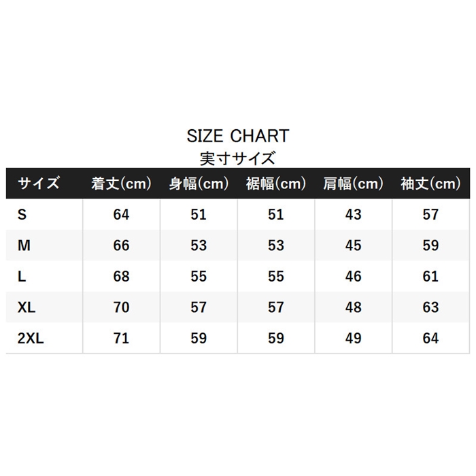Select the サイズ column header
Image resolution: width=476 pixels, height=476 pixels.
[39, 184]
